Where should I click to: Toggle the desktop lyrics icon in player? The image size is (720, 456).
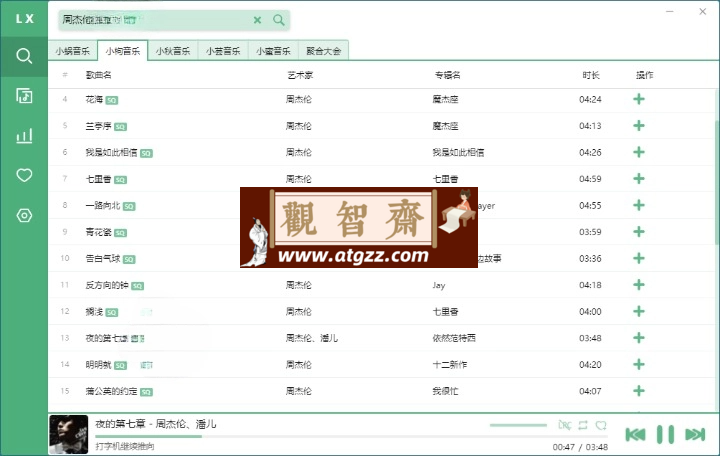click(x=564, y=425)
